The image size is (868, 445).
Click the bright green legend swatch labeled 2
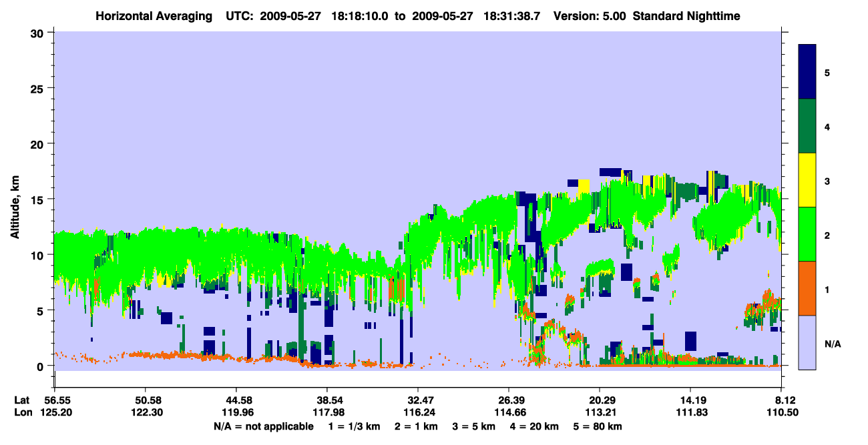pos(807,234)
